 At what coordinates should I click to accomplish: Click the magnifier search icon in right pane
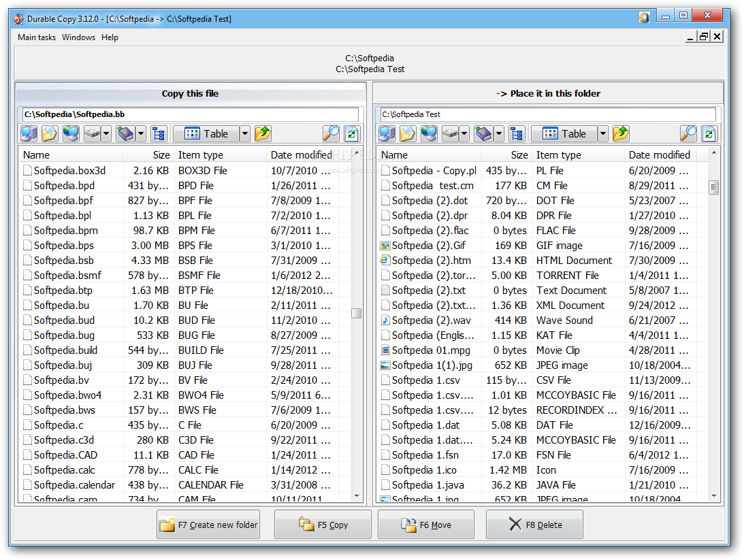point(688,134)
